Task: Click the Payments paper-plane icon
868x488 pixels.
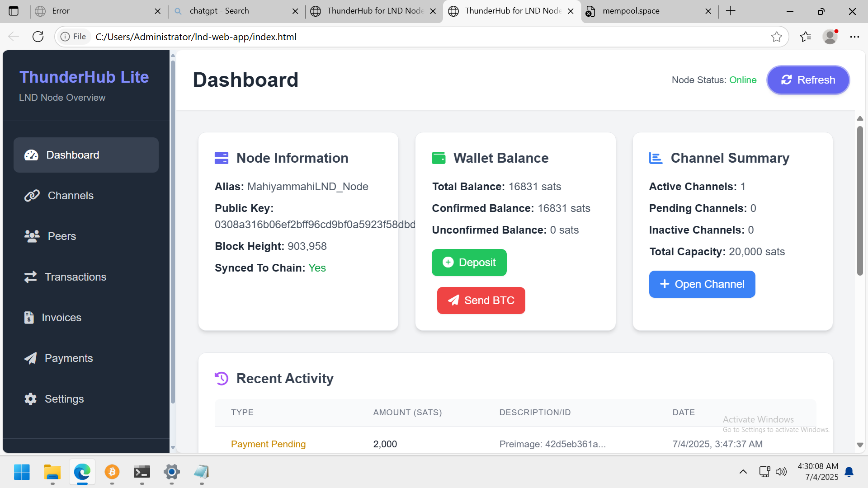Action: click(30, 358)
